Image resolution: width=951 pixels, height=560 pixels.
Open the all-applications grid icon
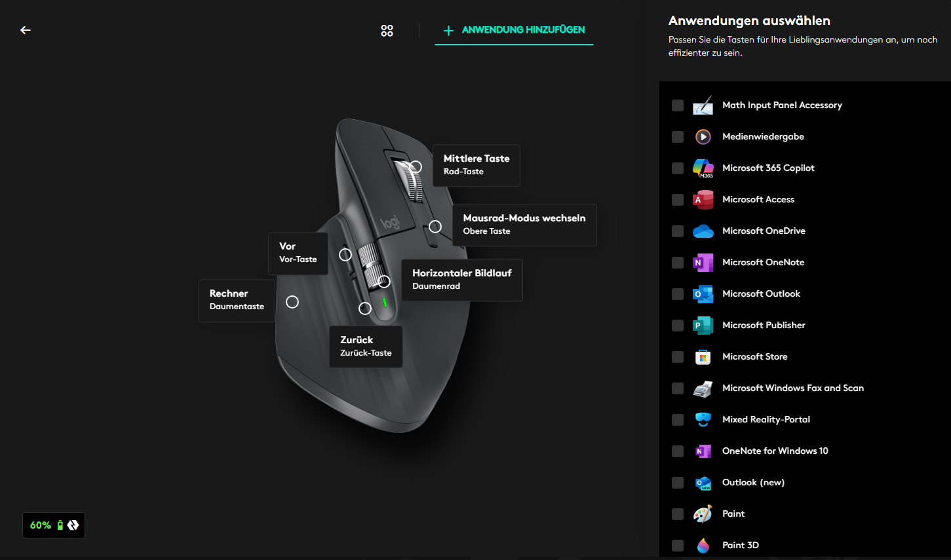(x=387, y=30)
